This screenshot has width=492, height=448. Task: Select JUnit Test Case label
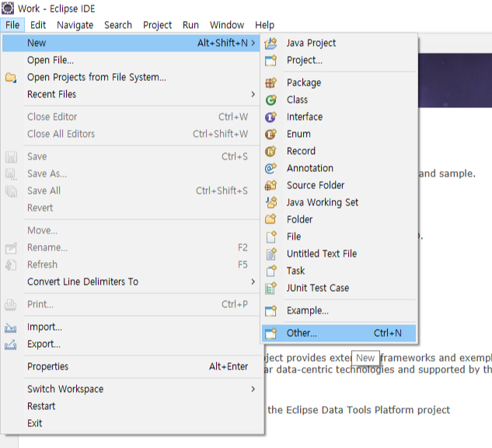point(318,288)
